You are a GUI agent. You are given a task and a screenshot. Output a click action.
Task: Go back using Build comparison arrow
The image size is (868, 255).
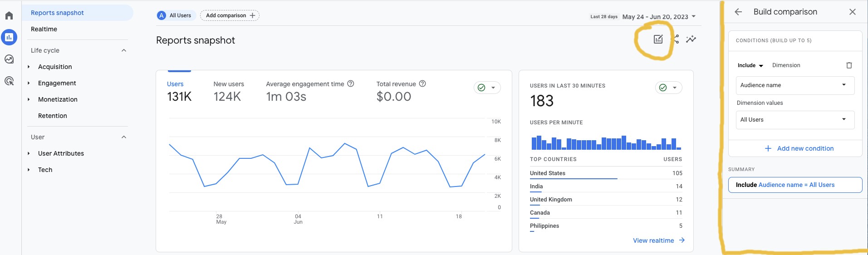tap(738, 12)
